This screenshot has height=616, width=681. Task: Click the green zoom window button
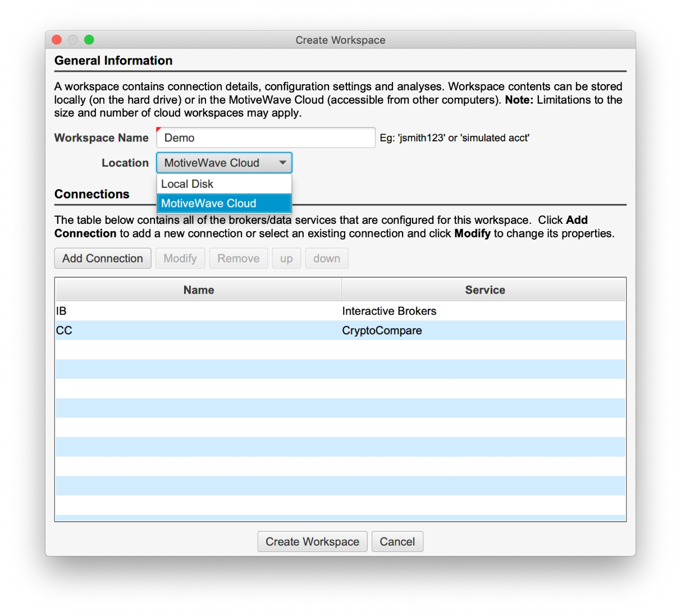coord(89,40)
